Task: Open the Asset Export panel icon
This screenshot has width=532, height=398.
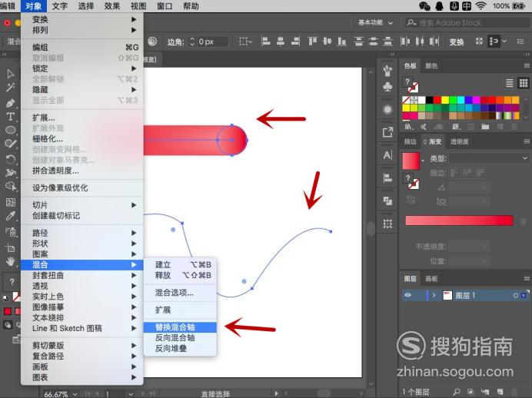Action: 387,132
